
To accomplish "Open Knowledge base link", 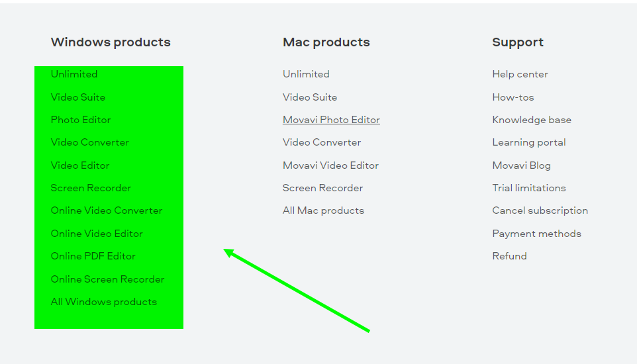I will click(x=532, y=120).
